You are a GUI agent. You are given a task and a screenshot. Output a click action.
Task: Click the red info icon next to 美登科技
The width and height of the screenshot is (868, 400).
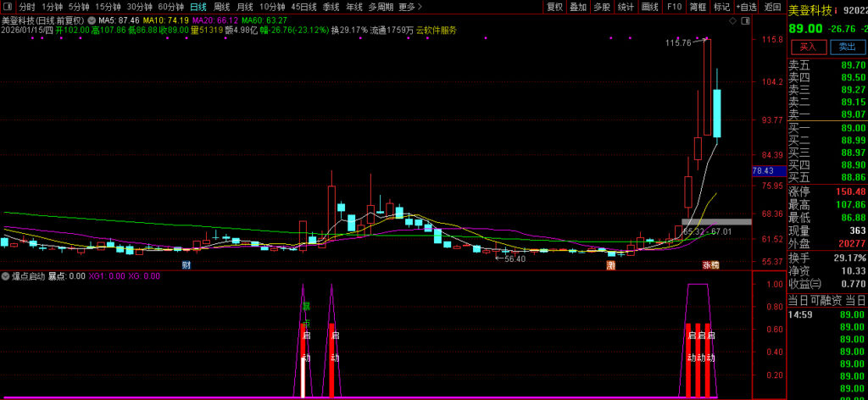point(837,11)
